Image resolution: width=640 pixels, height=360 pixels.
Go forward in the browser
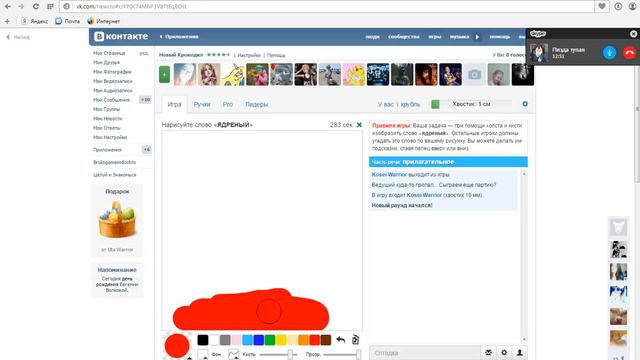21,7
